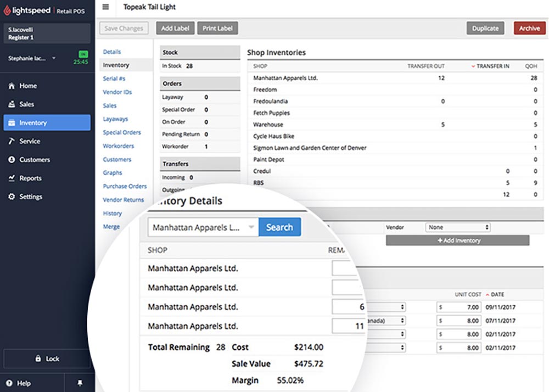
Task: Expand the Stephanie user dropdown
Action: 54,58
